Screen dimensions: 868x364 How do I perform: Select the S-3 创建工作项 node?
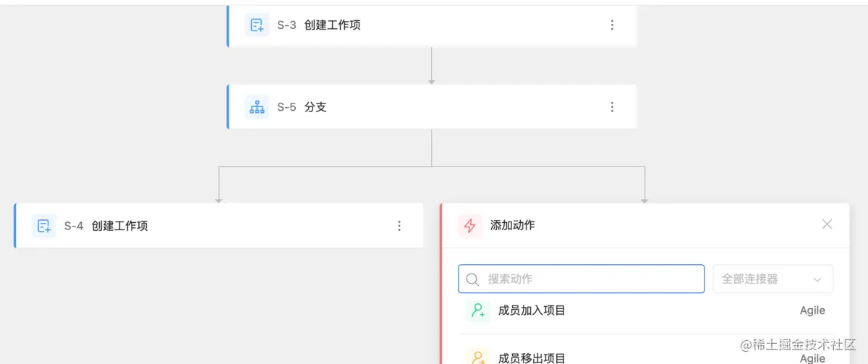click(432, 25)
